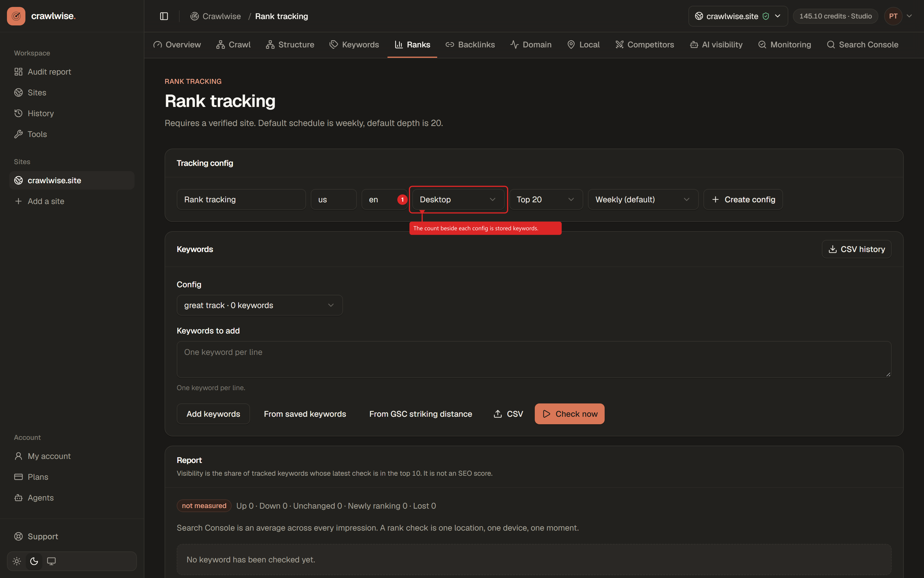Open the AI visibility tab
The width and height of the screenshot is (924, 578).
point(716,45)
